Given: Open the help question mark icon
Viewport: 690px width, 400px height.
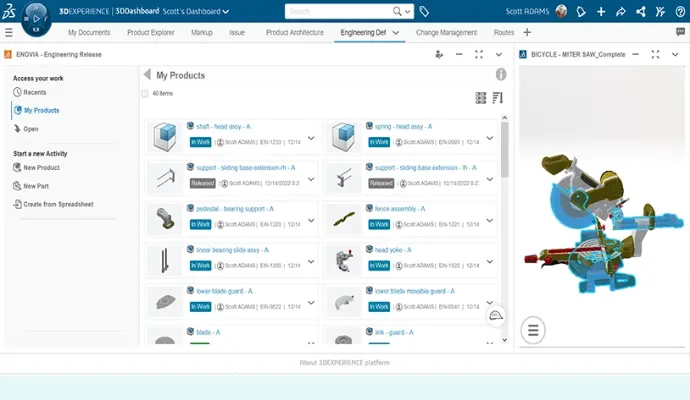Looking at the screenshot, I should tap(680, 11).
